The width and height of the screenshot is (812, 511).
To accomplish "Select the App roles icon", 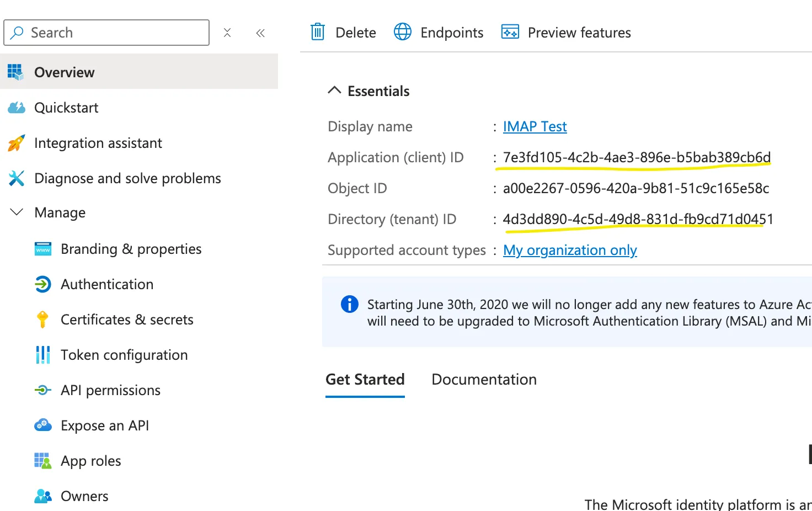I will (x=42, y=461).
